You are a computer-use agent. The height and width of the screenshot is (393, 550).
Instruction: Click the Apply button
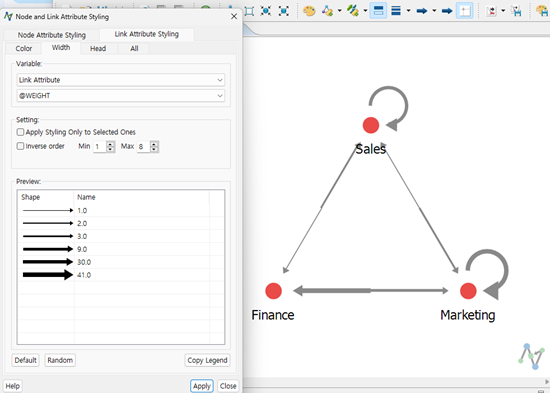pos(202,386)
